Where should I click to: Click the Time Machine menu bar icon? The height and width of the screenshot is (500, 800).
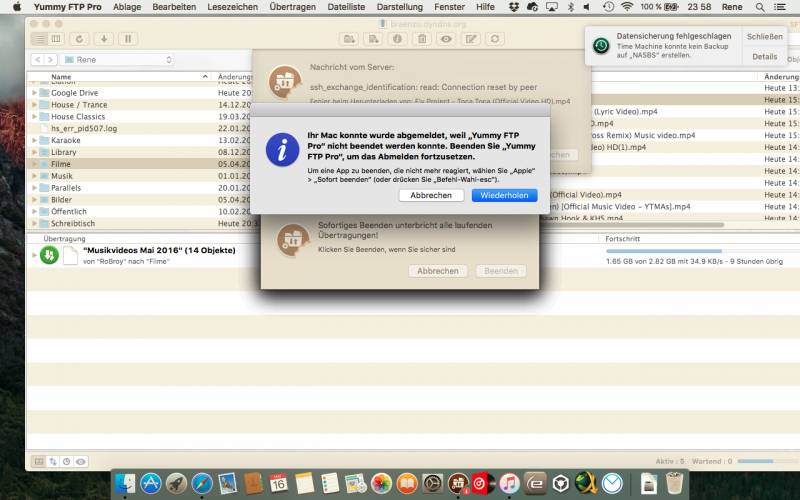click(x=608, y=7)
